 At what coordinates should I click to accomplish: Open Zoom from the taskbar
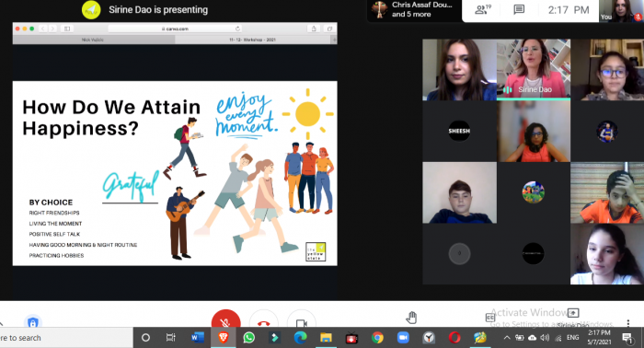(403, 338)
